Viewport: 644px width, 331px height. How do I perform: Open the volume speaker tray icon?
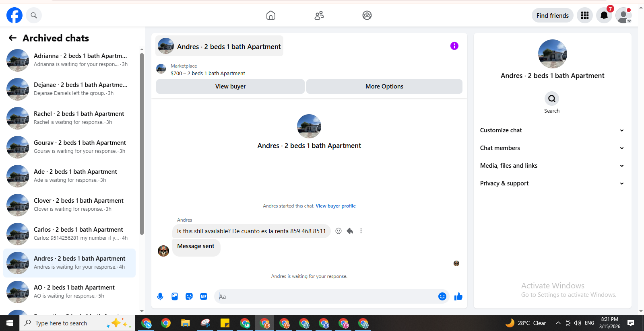[578, 323]
